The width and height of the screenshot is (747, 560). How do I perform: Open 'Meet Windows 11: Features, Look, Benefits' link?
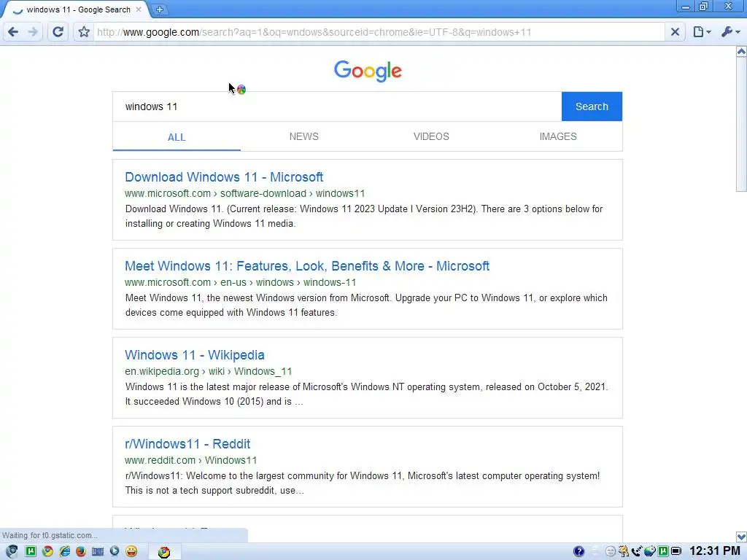coord(307,265)
